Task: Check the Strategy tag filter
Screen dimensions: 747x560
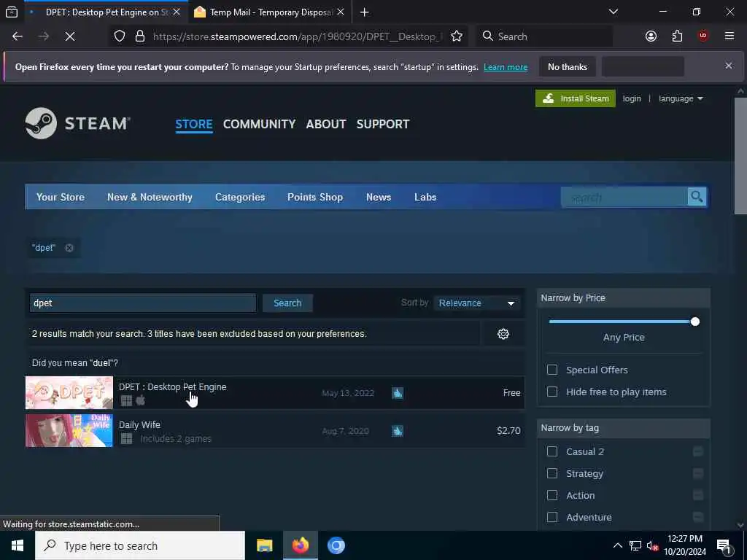Action: coord(552,473)
